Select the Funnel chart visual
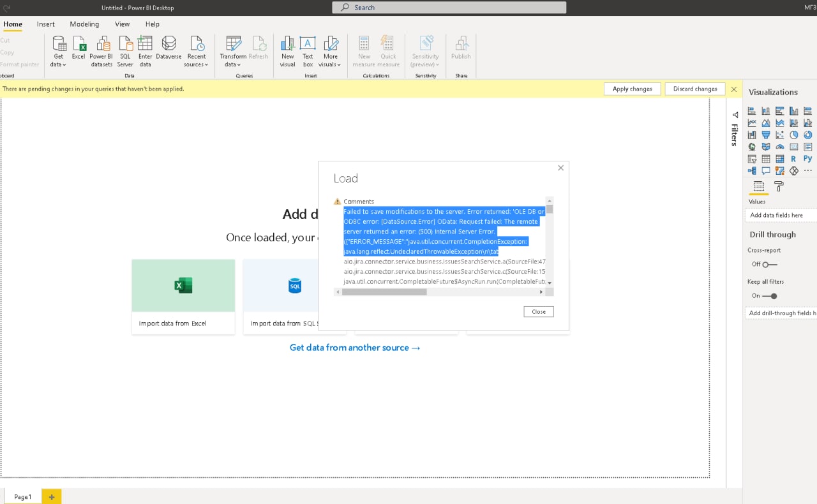Screen dimensions: 817x504 pyautogui.click(x=766, y=135)
